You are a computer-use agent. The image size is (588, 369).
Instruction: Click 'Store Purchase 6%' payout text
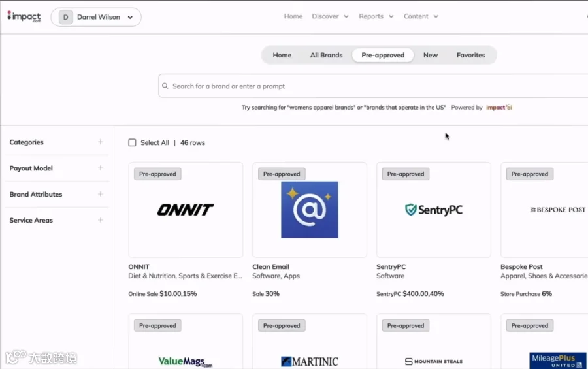click(x=526, y=294)
